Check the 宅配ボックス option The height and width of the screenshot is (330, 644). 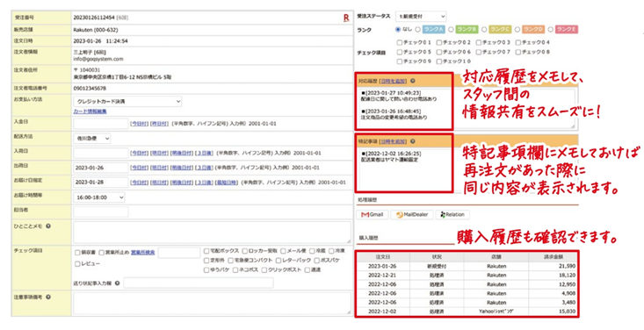[x=206, y=251]
